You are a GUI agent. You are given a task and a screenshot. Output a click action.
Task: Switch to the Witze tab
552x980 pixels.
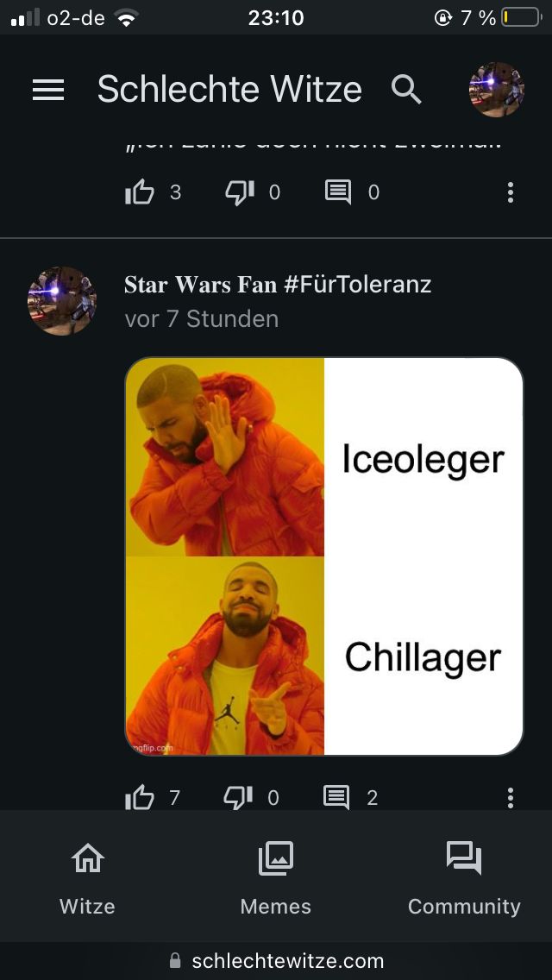87,878
